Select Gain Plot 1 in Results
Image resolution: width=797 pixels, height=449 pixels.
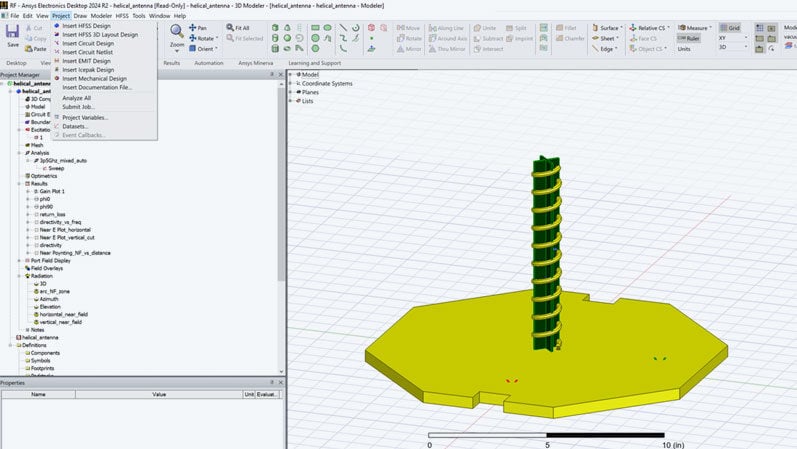coord(52,191)
